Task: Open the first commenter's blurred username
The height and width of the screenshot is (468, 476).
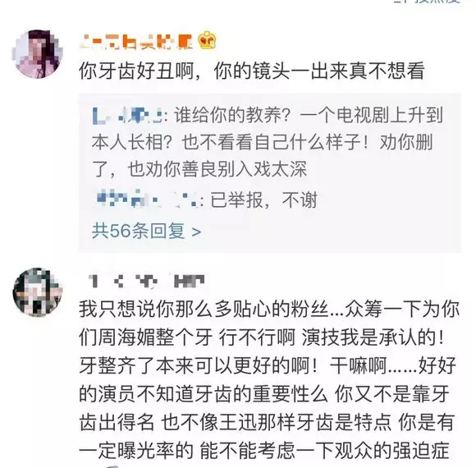Action: [x=136, y=42]
